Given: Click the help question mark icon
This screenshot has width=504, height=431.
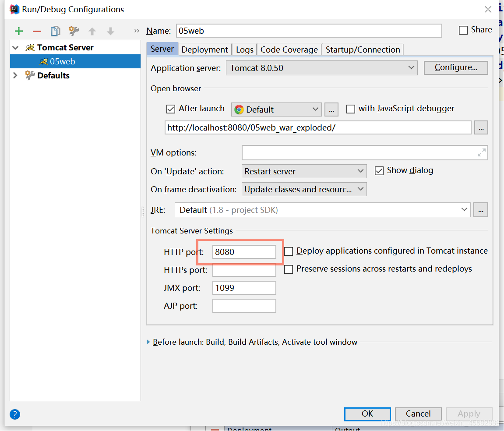Looking at the screenshot, I should pyautogui.click(x=15, y=414).
